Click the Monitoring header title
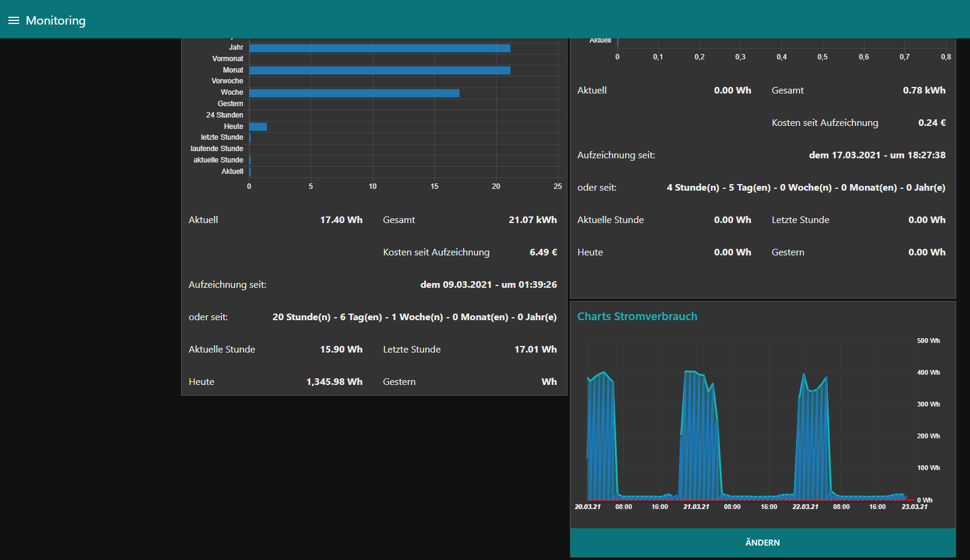970x560 pixels. (56, 20)
